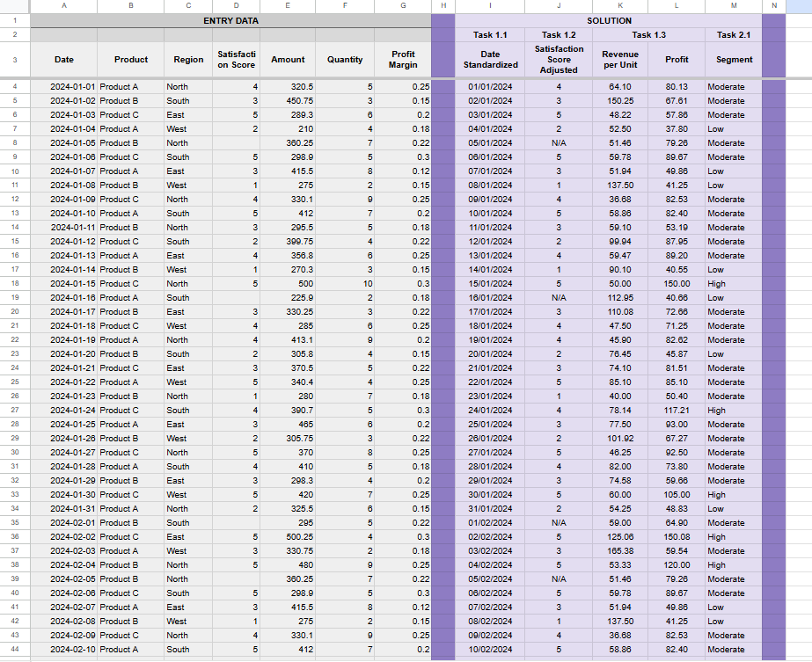
Task: Select standardized date 24/01/2024
Action: [x=490, y=410]
